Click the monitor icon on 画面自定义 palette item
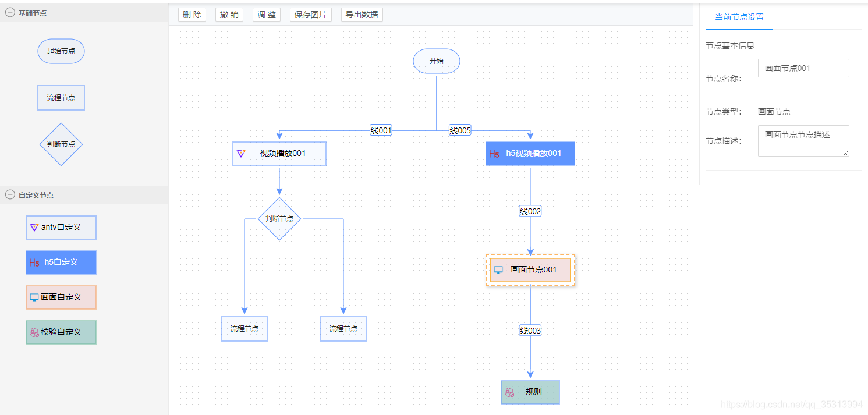868x415 pixels. pyautogui.click(x=34, y=297)
